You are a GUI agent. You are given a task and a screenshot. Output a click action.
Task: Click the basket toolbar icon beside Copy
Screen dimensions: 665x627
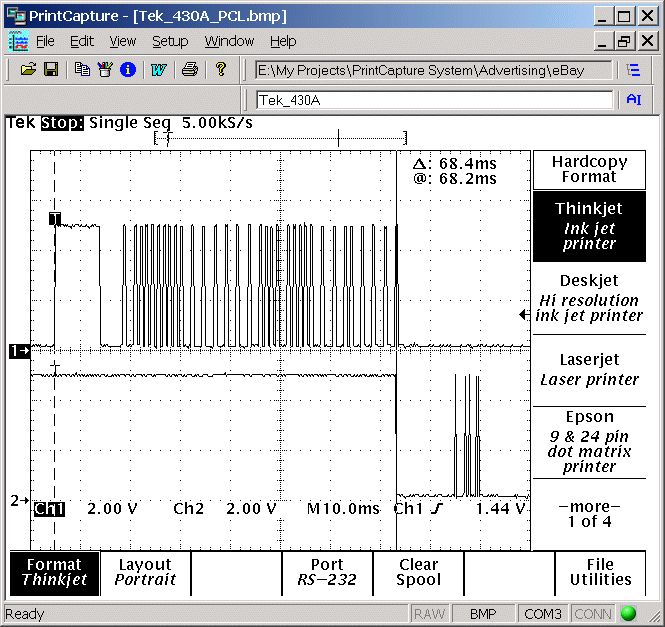click(x=105, y=69)
